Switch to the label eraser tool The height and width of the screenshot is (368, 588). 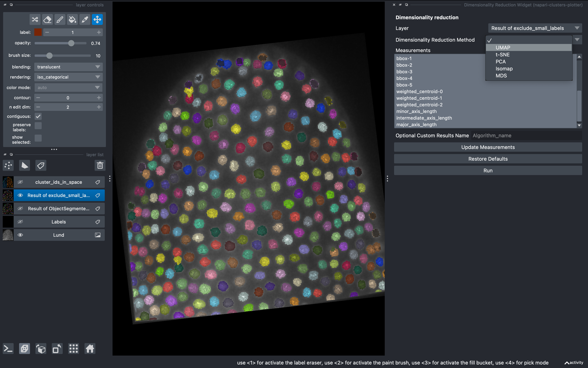coord(47,19)
